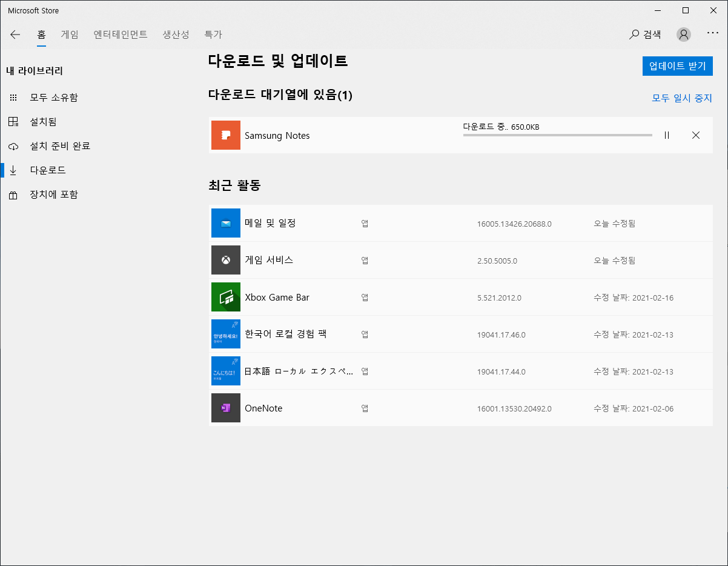728x566 pixels.
Task: Maximize the Microsoft Store window
Action: tap(686, 10)
